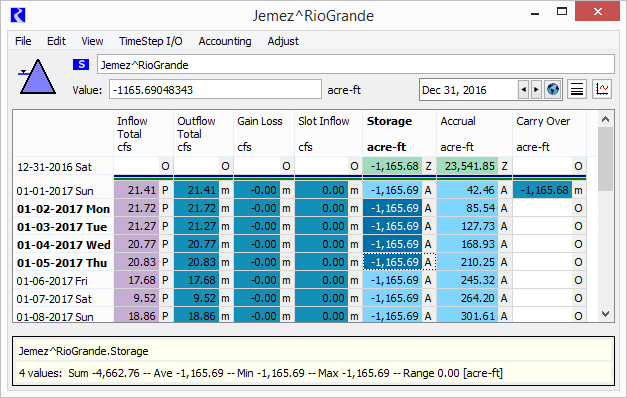Image resolution: width=627 pixels, height=398 pixels.
Task: Select the 01-06-2017 Fri row header
Action: click(63, 280)
